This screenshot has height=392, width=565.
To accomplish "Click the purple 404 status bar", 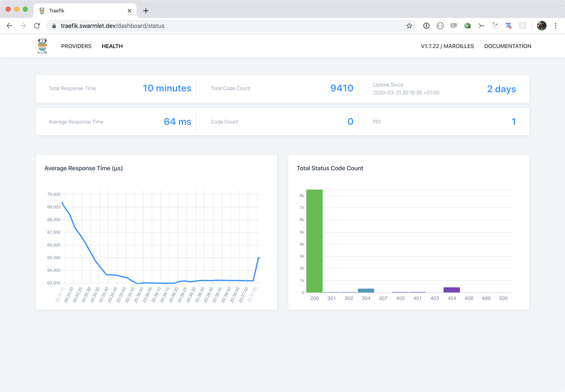I will (452, 290).
